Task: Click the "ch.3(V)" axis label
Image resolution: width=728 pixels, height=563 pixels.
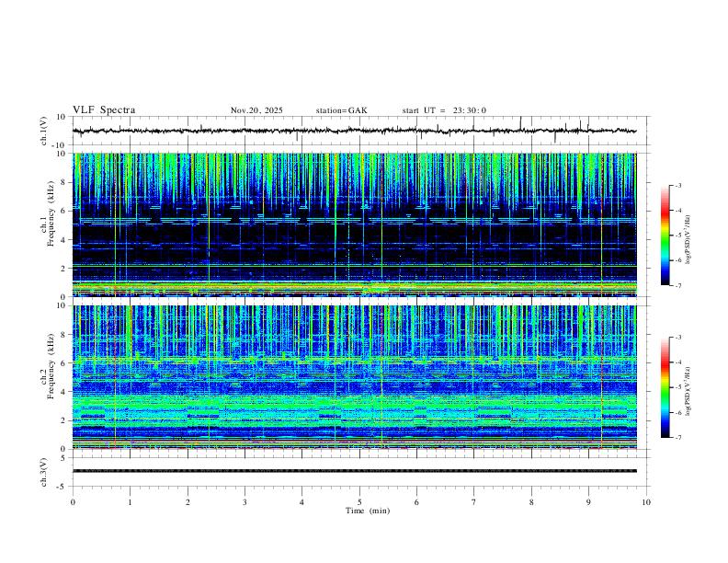Action: click(44, 472)
